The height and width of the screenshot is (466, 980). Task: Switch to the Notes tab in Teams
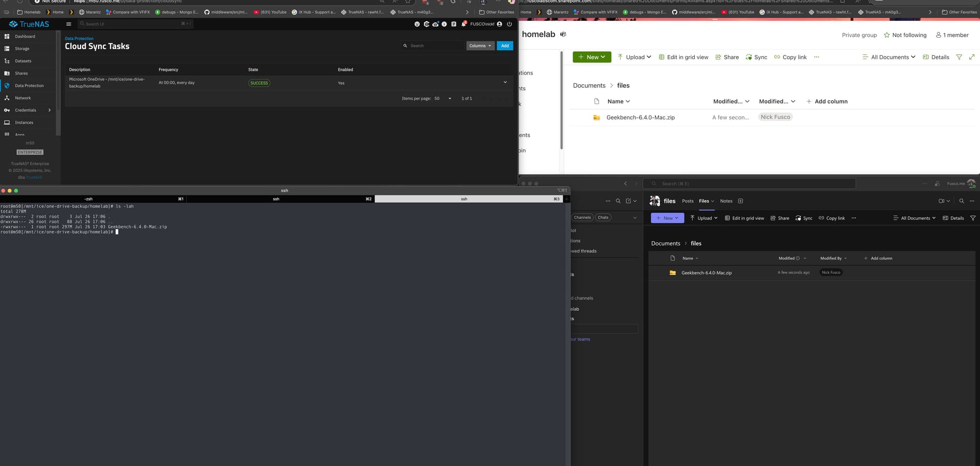point(726,201)
